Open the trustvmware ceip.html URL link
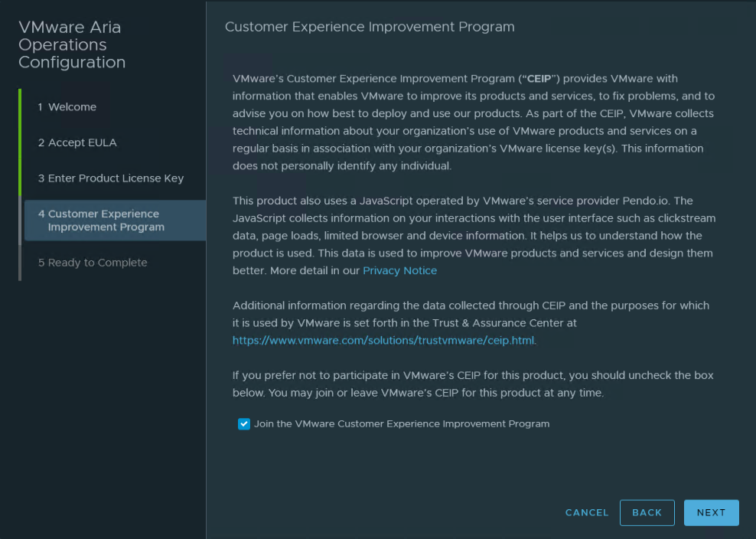756x539 pixels. point(383,341)
